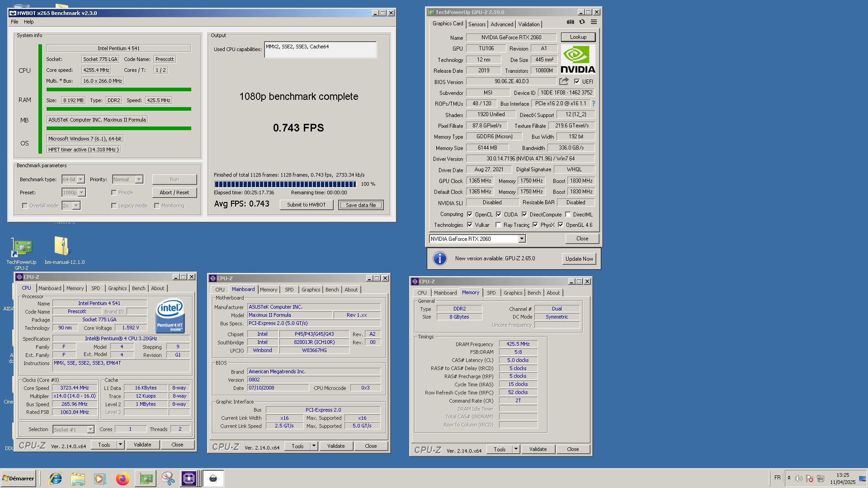Image resolution: width=868 pixels, height=488 pixels.
Task: Toggle OpenCL checkbox
Action: pos(470,215)
